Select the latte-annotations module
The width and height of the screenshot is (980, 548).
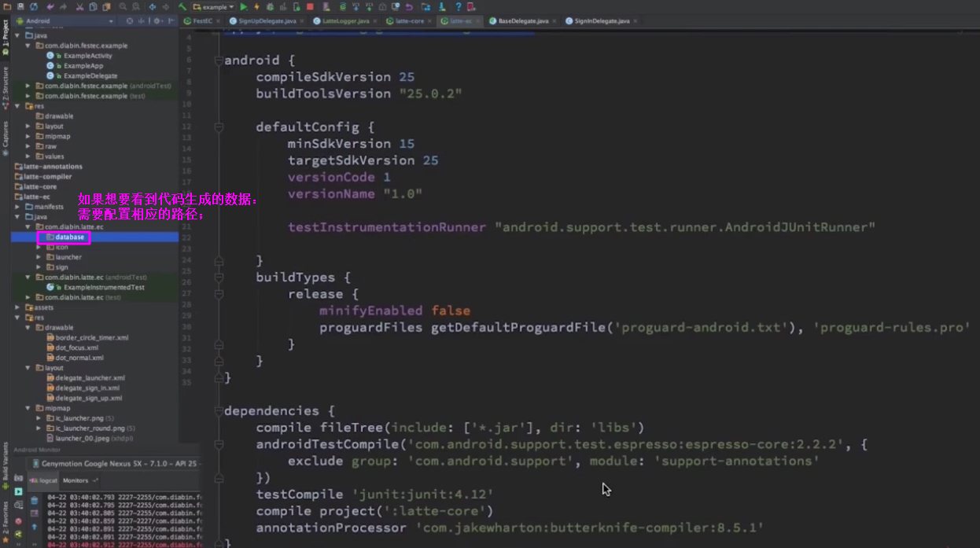click(x=49, y=167)
